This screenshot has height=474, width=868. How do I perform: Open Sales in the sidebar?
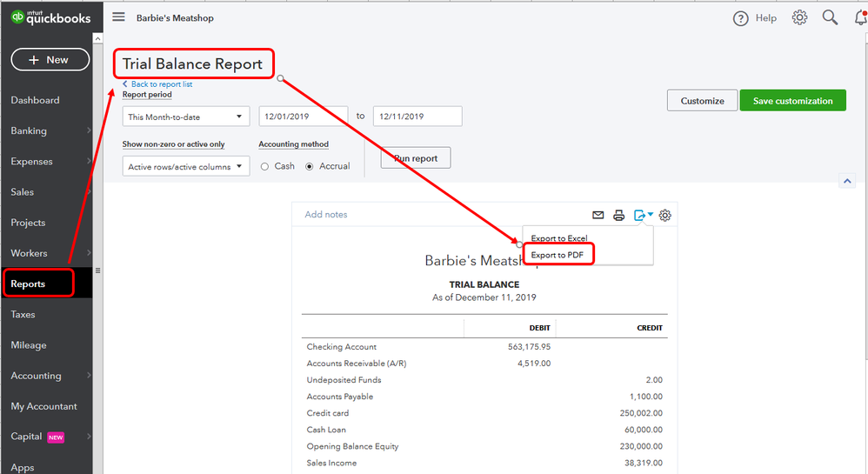point(22,192)
